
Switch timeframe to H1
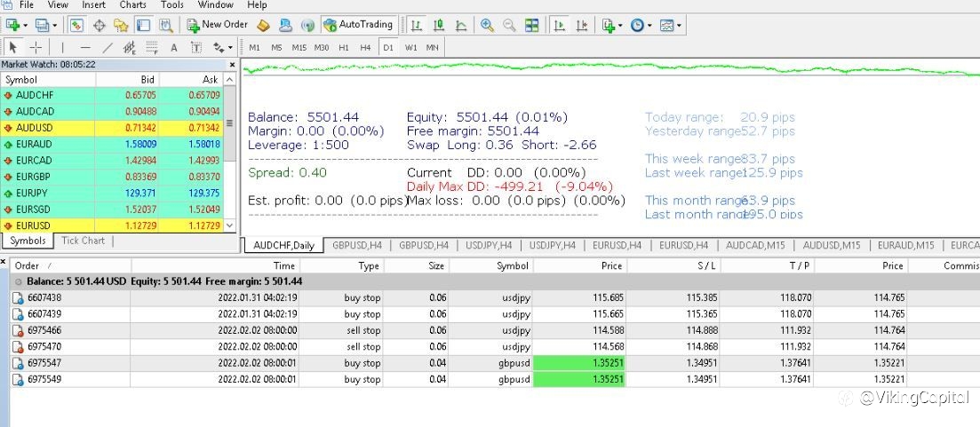point(344,47)
